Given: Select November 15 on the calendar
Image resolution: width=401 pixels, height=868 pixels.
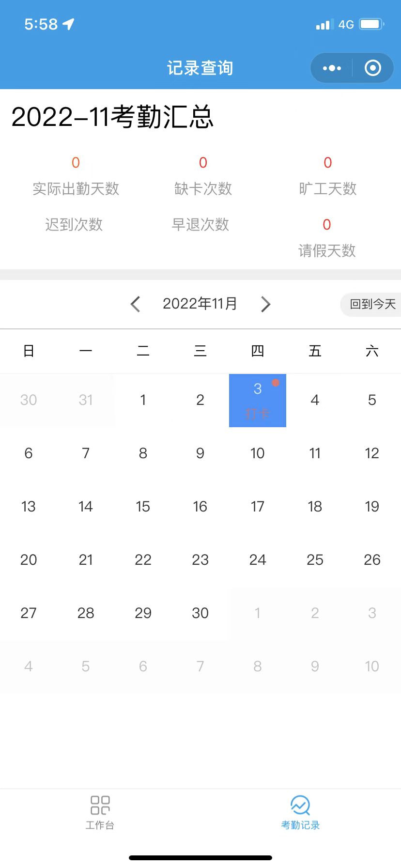Looking at the screenshot, I should click(x=143, y=507).
